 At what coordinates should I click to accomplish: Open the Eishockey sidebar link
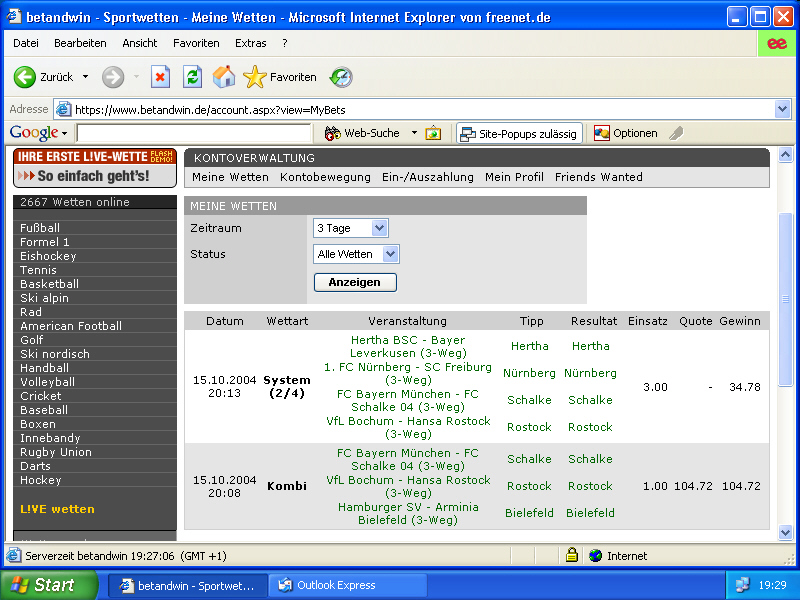tap(48, 256)
